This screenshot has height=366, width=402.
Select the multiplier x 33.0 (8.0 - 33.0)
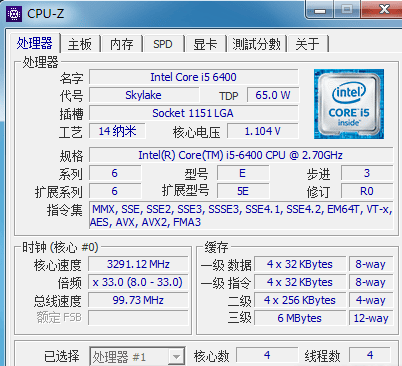pyautogui.click(x=138, y=282)
